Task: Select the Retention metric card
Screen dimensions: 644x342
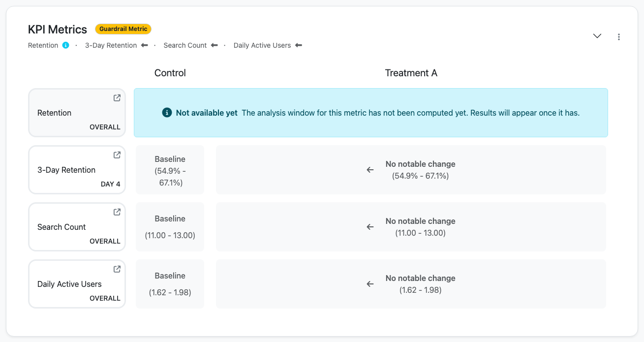Action: (77, 113)
